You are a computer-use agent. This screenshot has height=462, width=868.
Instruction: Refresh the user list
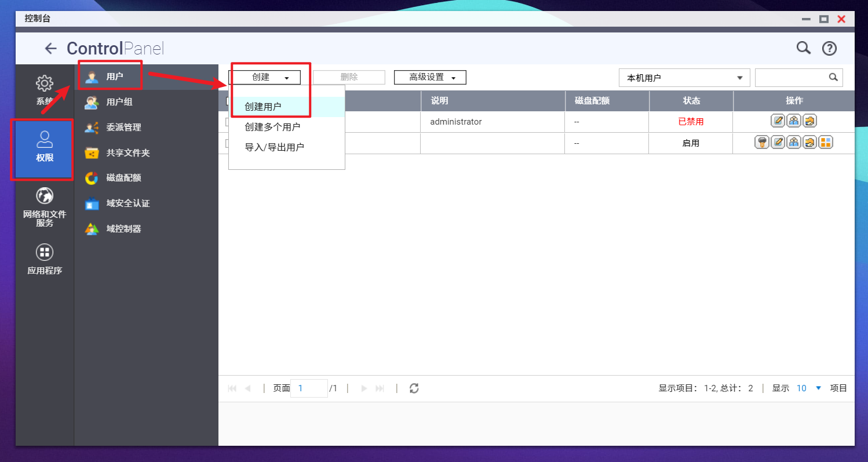[414, 388]
